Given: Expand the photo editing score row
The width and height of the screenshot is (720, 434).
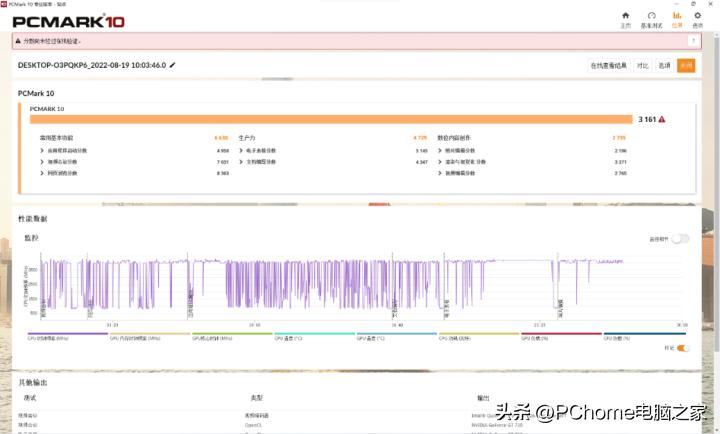Looking at the screenshot, I should tap(440, 150).
